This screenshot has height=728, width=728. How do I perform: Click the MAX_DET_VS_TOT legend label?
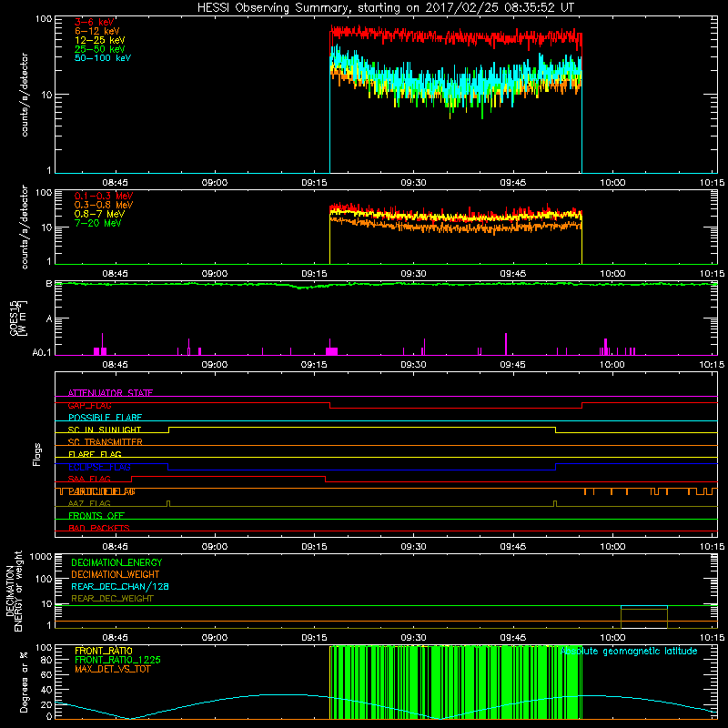112,669
